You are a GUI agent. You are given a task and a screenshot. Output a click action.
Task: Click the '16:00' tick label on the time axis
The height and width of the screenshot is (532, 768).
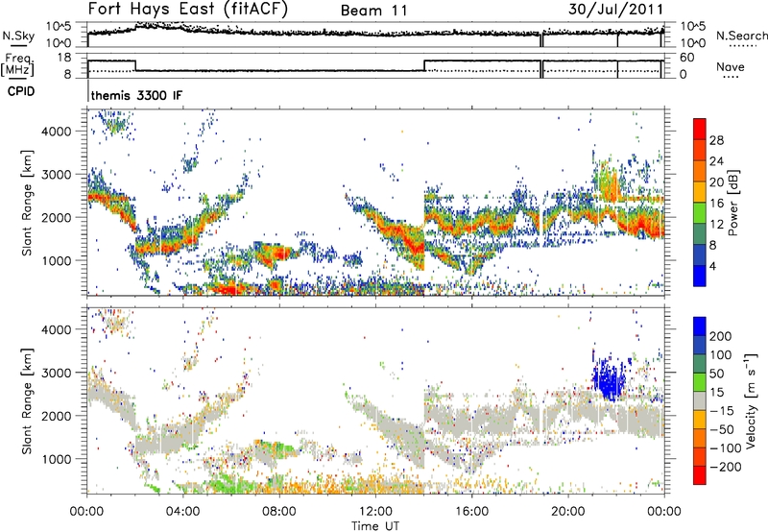[471, 512]
